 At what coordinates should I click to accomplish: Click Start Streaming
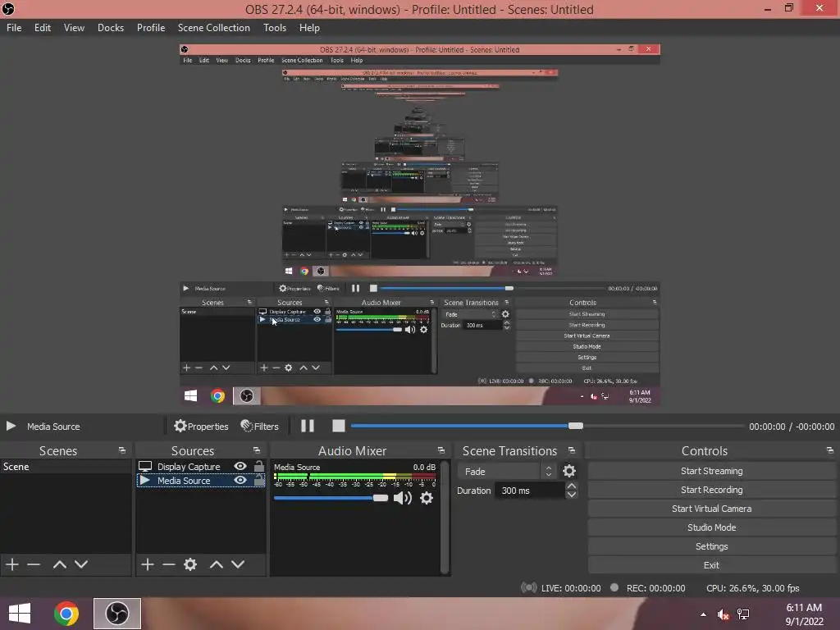point(711,471)
